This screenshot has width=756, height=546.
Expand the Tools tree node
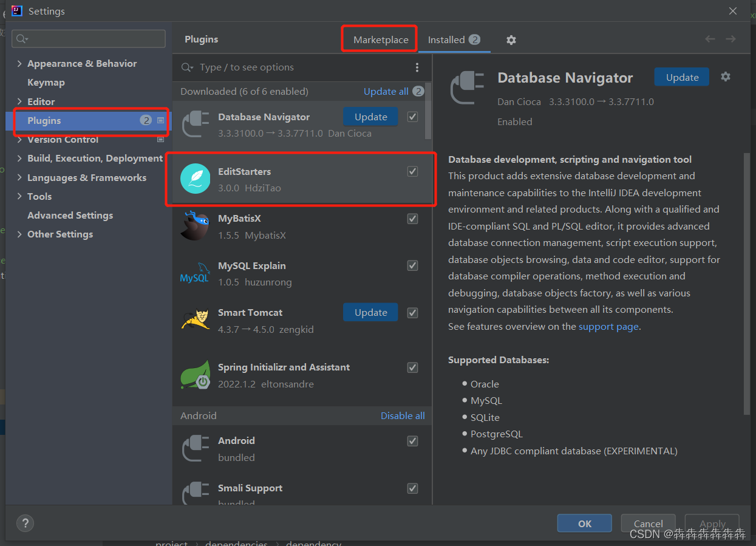tap(20, 197)
